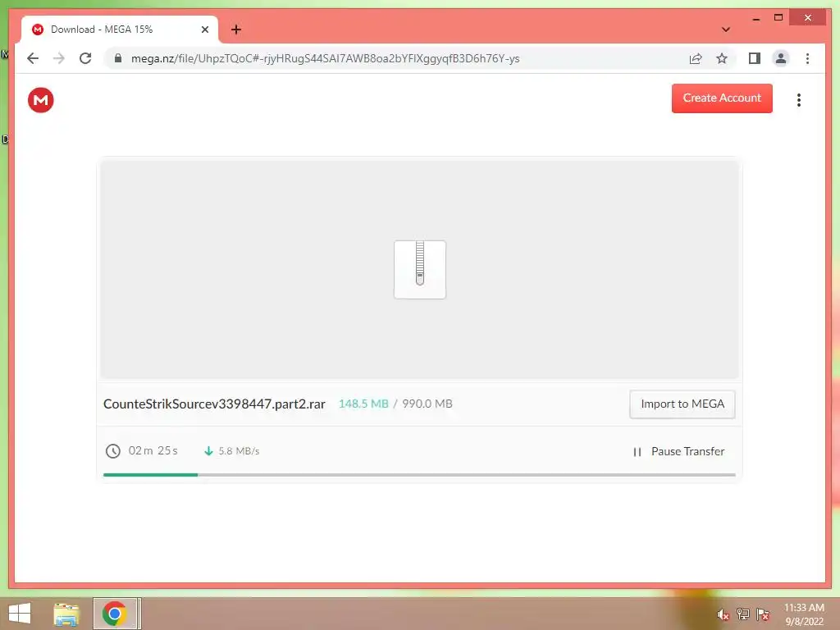Close the Download - MEGA tab
The width and height of the screenshot is (840, 630).
click(204, 30)
